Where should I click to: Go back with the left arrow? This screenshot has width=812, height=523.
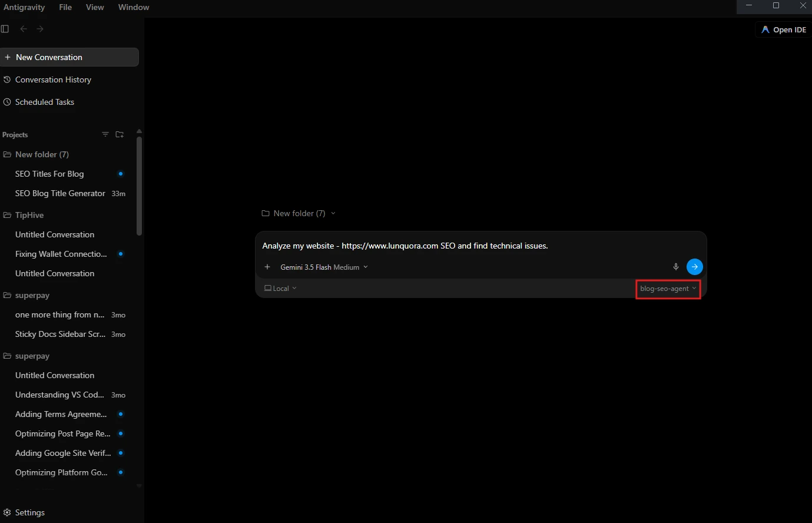(24, 29)
